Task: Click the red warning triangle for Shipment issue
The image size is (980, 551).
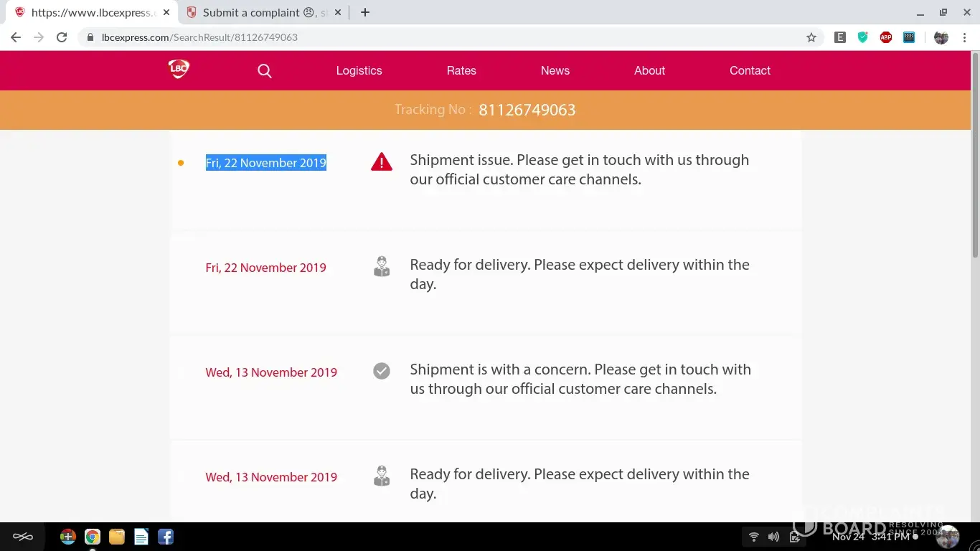Action: coord(382,162)
